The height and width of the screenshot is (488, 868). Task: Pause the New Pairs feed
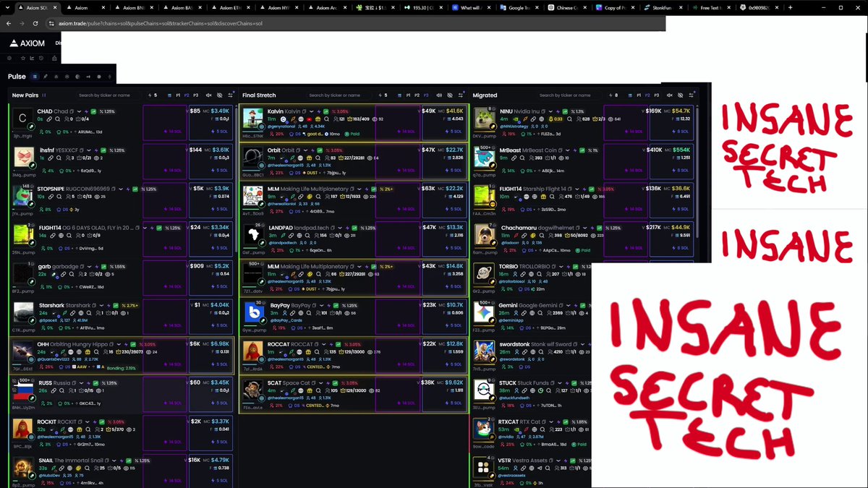point(44,95)
